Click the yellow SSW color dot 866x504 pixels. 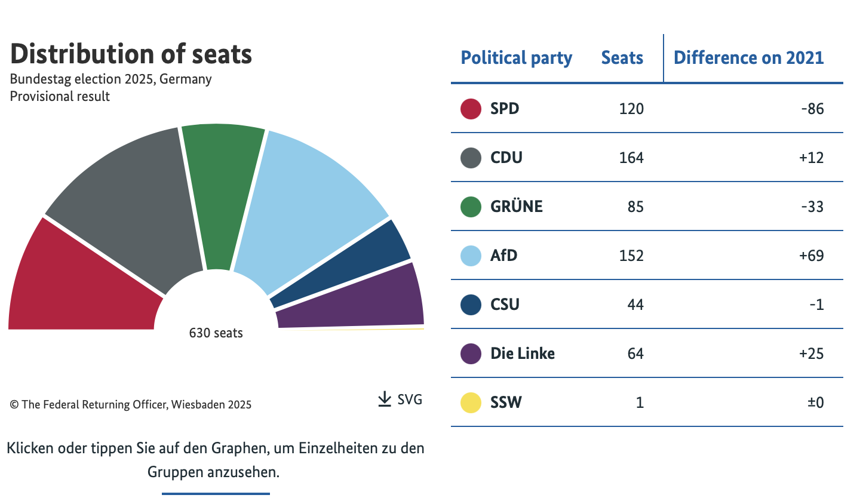pos(471,402)
